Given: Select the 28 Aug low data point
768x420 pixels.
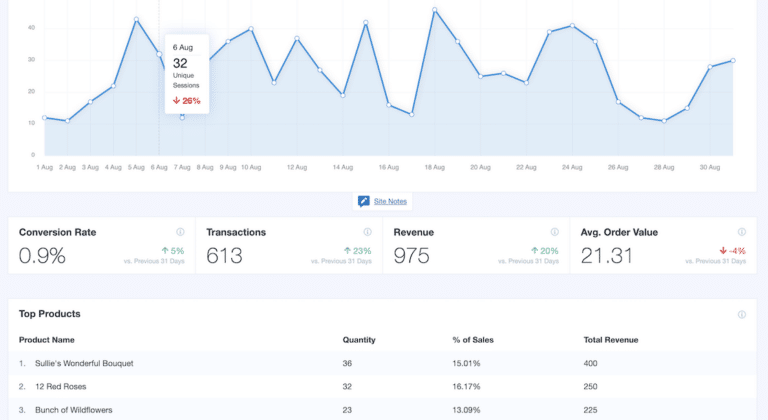Looking at the screenshot, I should click(664, 121).
